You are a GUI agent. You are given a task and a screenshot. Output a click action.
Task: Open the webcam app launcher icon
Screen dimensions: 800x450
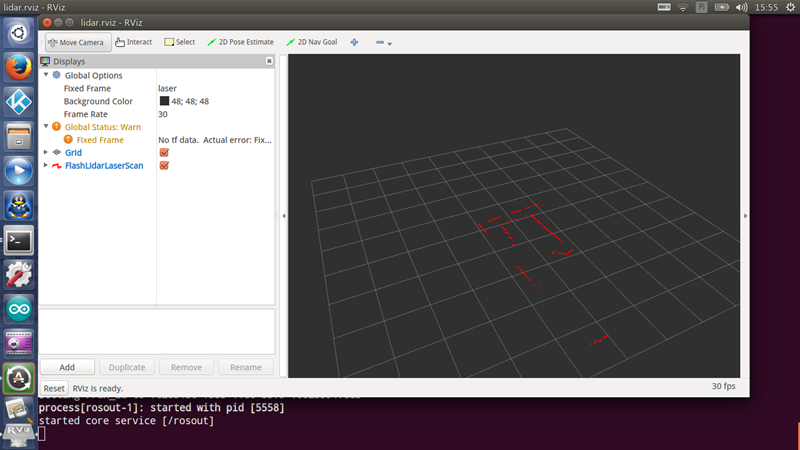pyautogui.click(x=18, y=343)
